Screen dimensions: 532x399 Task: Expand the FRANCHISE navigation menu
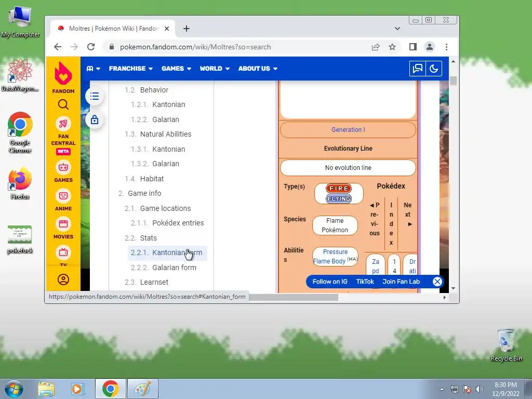tap(131, 69)
